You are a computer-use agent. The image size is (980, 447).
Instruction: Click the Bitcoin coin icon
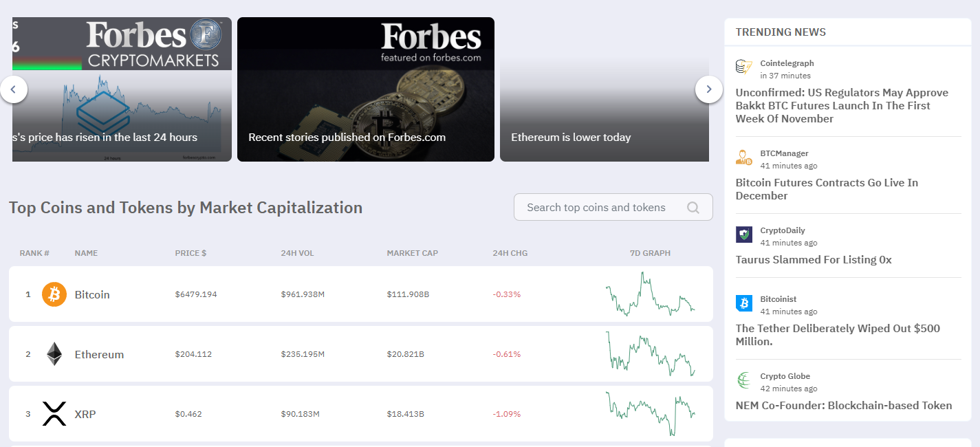(54, 294)
